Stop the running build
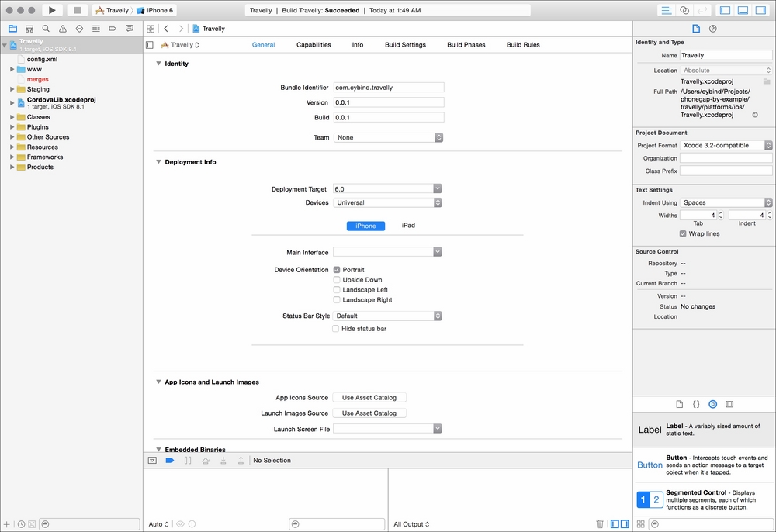Viewport: 776px width, 532px height. [77, 10]
